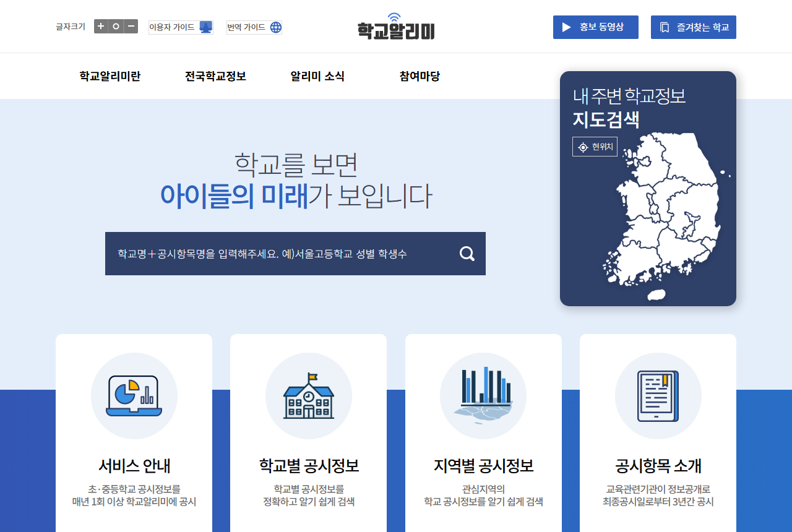Increase font size with the plus button

[x=101, y=27]
